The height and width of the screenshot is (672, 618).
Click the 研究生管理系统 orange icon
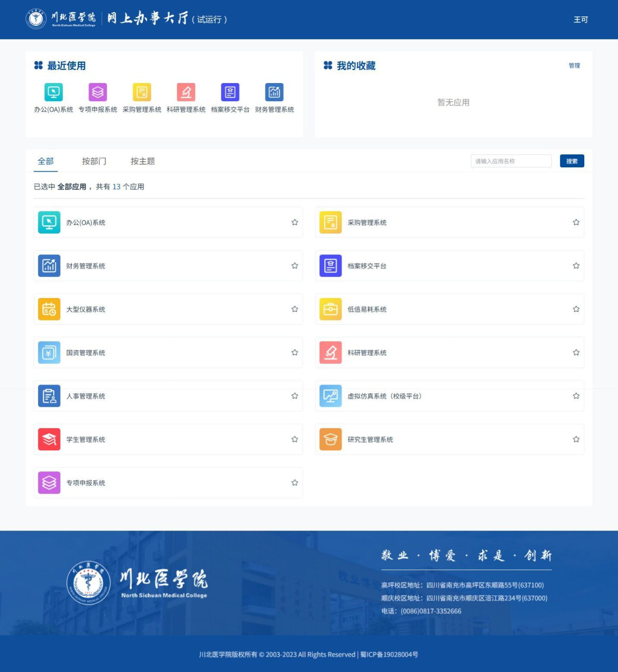tap(331, 439)
